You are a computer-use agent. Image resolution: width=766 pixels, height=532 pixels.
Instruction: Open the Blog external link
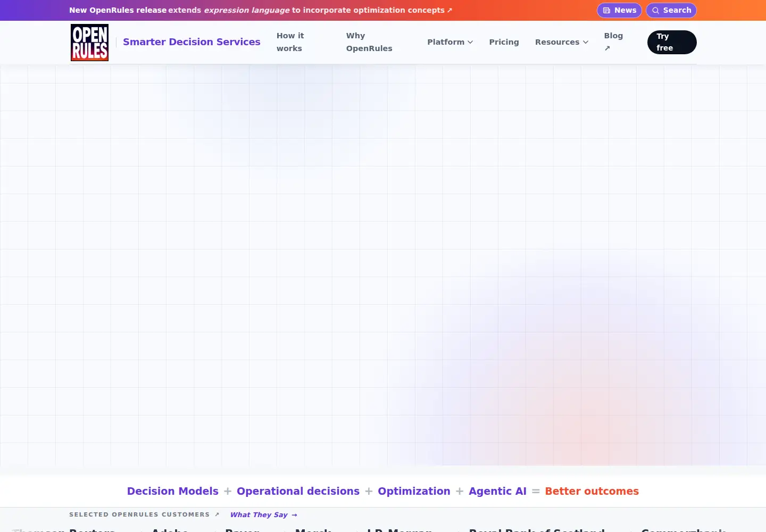pyautogui.click(x=613, y=42)
